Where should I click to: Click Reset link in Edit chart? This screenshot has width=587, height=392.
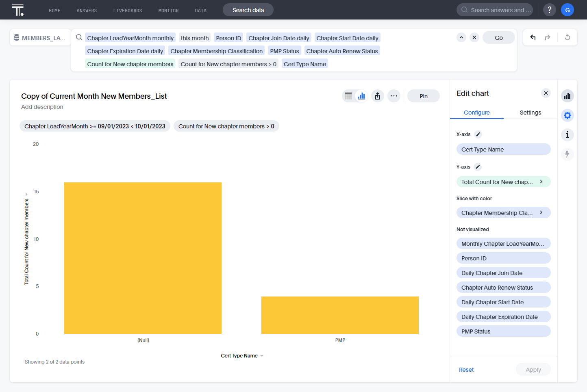click(466, 370)
